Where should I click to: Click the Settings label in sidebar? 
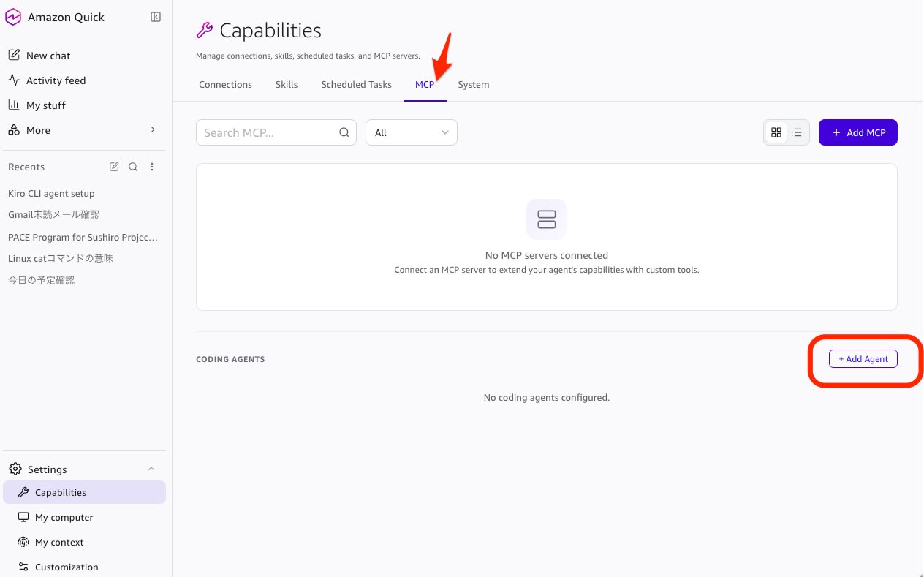[48, 469]
